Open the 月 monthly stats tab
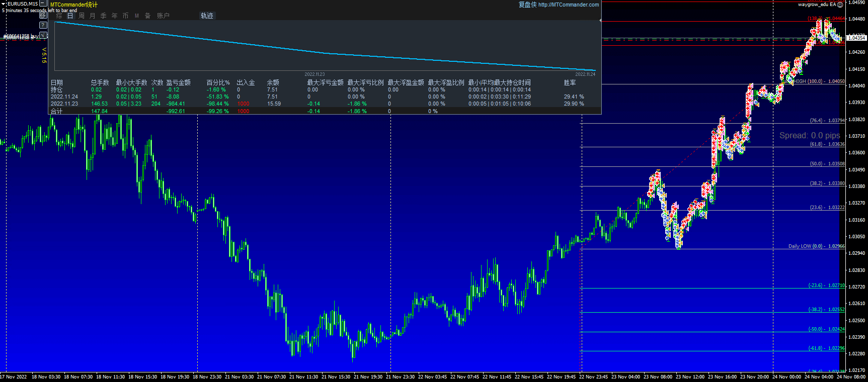Image resolution: width=868 pixels, height=382 pixels. coord(92,16)
